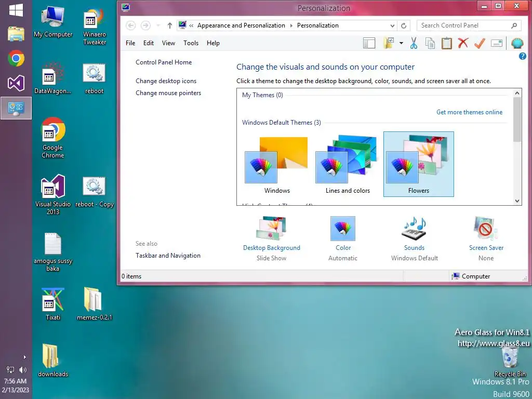Click the red X Delete icon
Viewport: 532px width, 399px height.
[x=463, y=43]
